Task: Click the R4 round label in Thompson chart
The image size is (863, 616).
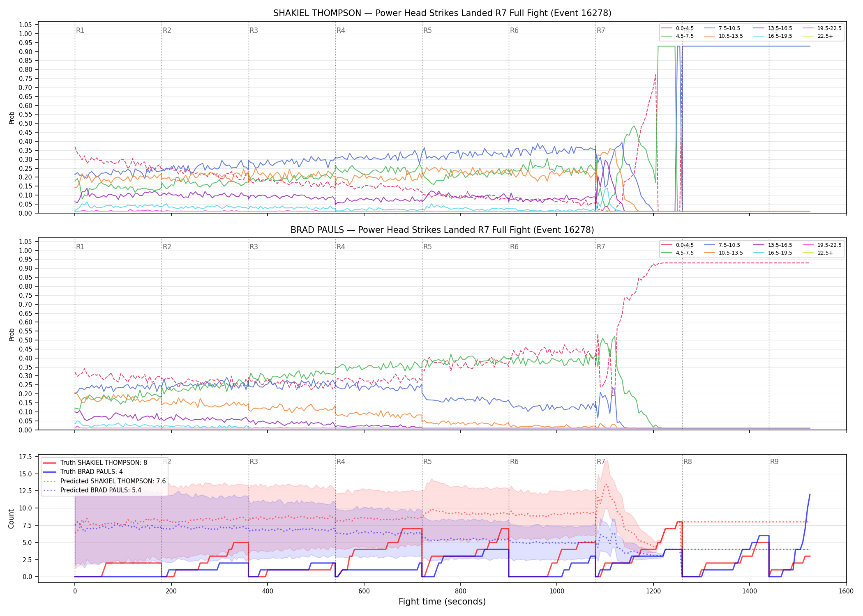Action: (x=341, y=30)
